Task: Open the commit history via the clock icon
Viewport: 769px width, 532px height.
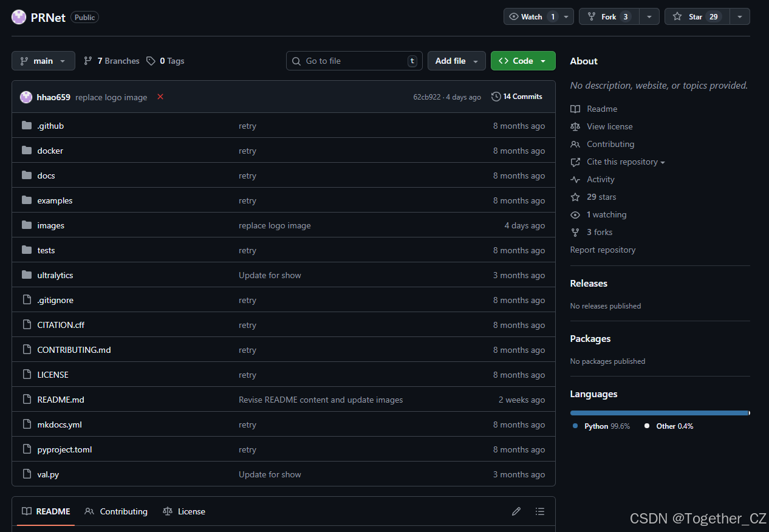Action: tap(496, 96)
